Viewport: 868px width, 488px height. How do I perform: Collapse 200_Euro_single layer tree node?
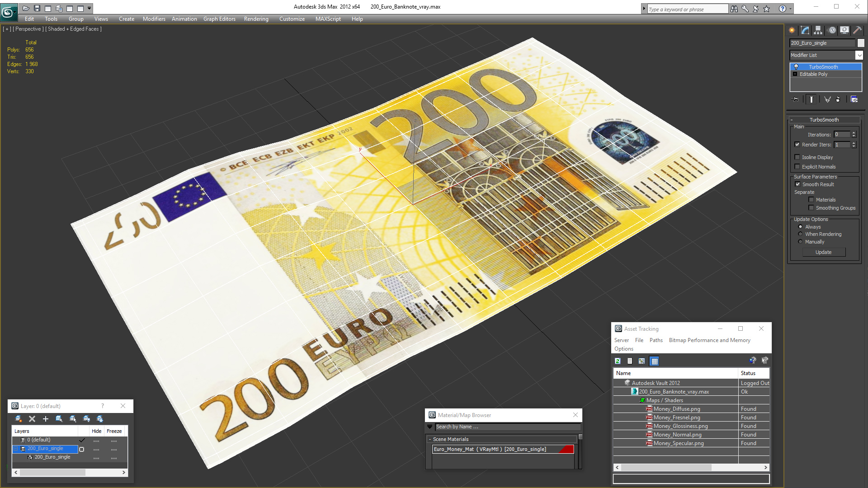(x=16, y=449)
